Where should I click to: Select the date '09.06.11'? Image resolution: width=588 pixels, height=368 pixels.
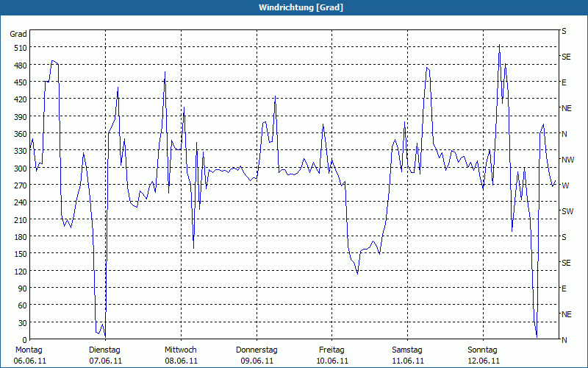(x=257, y=361)
